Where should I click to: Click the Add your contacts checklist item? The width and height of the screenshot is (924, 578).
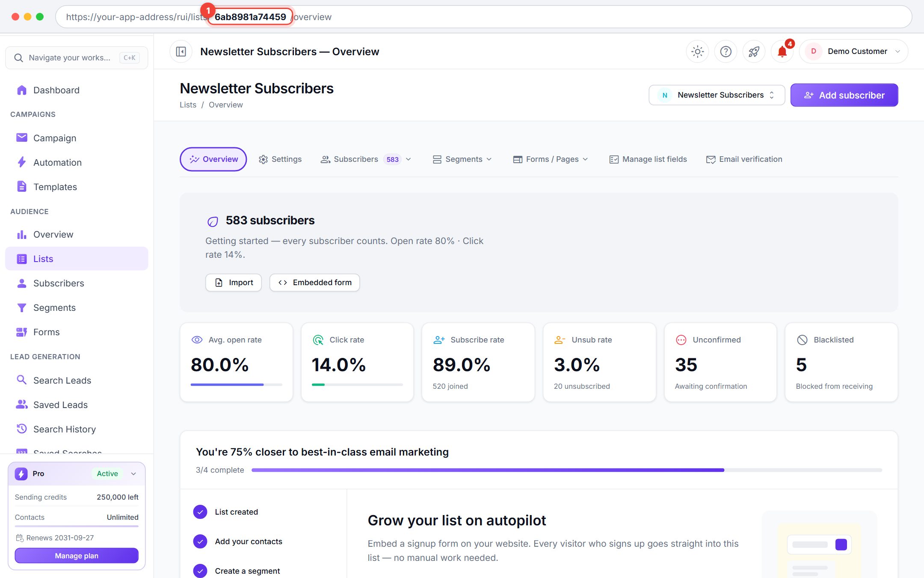(x=238, y=542)
